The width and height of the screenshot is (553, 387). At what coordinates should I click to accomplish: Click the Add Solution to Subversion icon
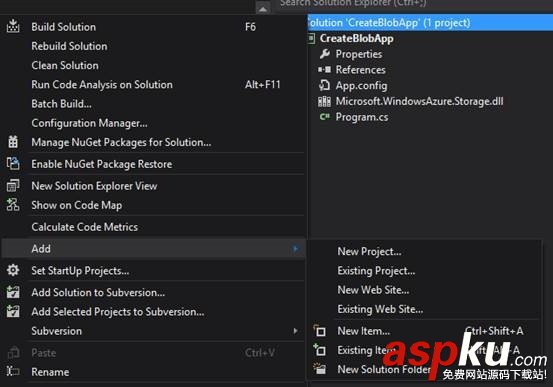[13, 292]
